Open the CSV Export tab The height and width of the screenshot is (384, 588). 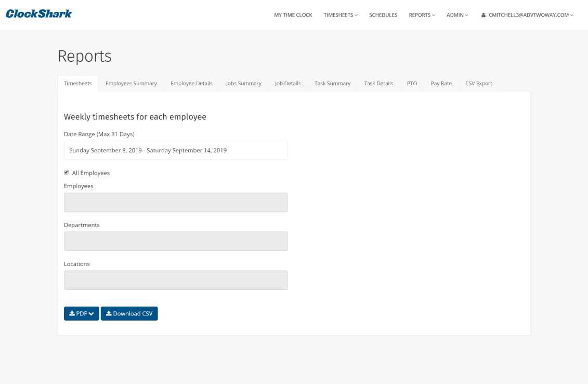pyautogui.click(x=478, y=83)
